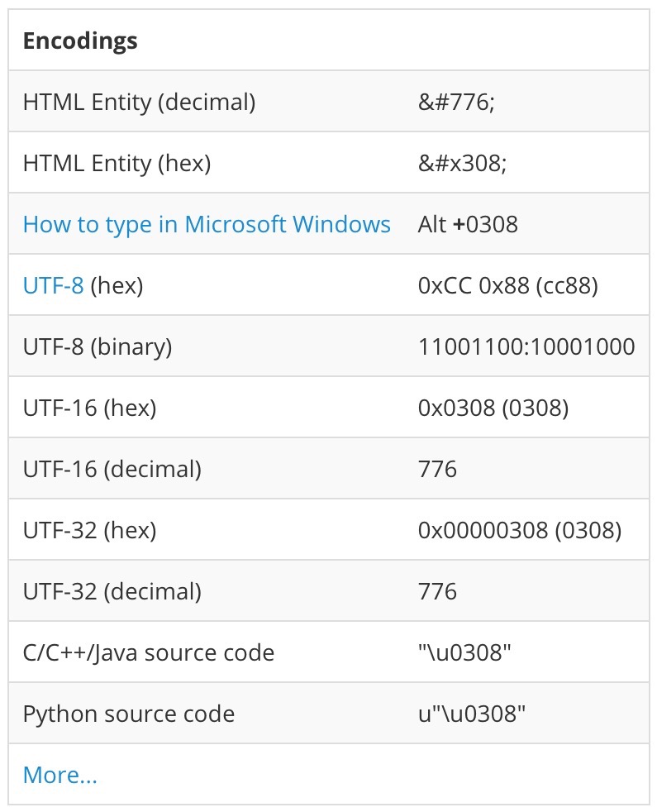
Task: Select the HTML hex entity value &#x308;
Action: pyautogui.click(x=462, y=163)
